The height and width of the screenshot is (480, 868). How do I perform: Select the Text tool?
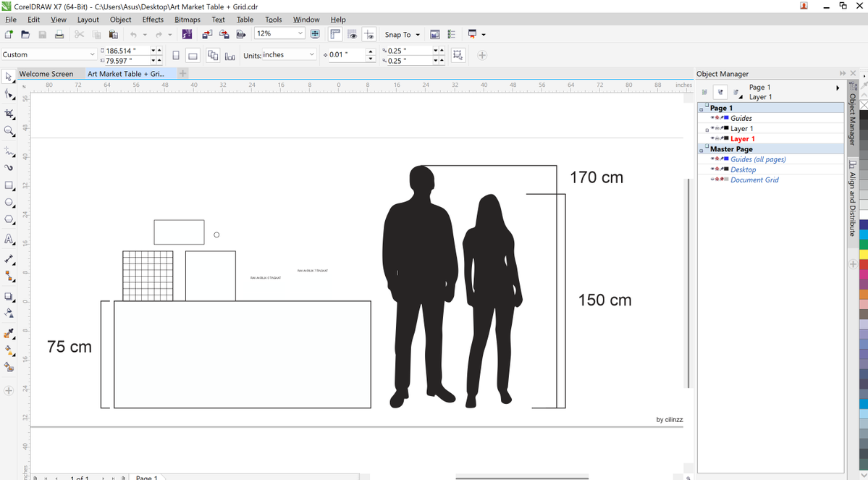[8, 239]
